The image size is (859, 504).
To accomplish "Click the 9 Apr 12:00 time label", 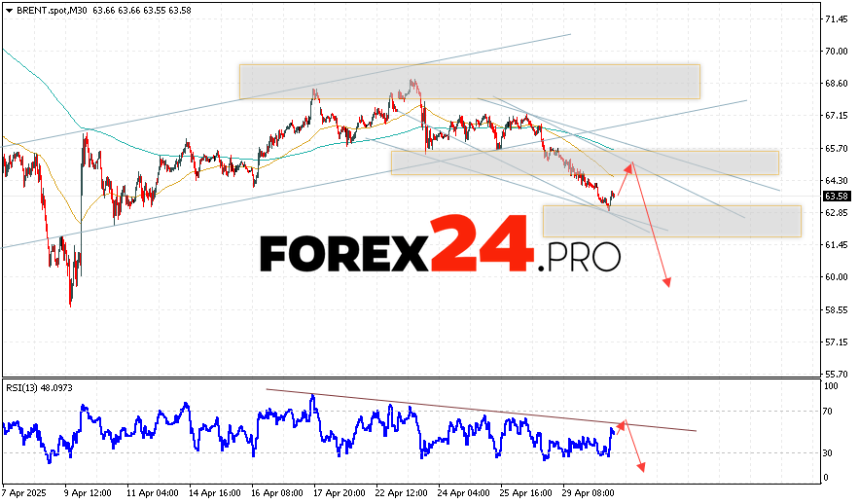I will pos(88,492).
